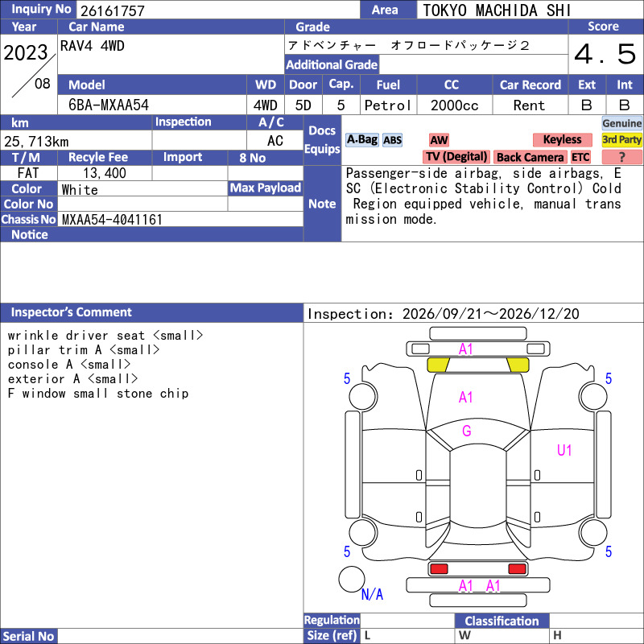Click the red question mark badge
This screenshot has height=644, width=644.
(x=621, y=157)
